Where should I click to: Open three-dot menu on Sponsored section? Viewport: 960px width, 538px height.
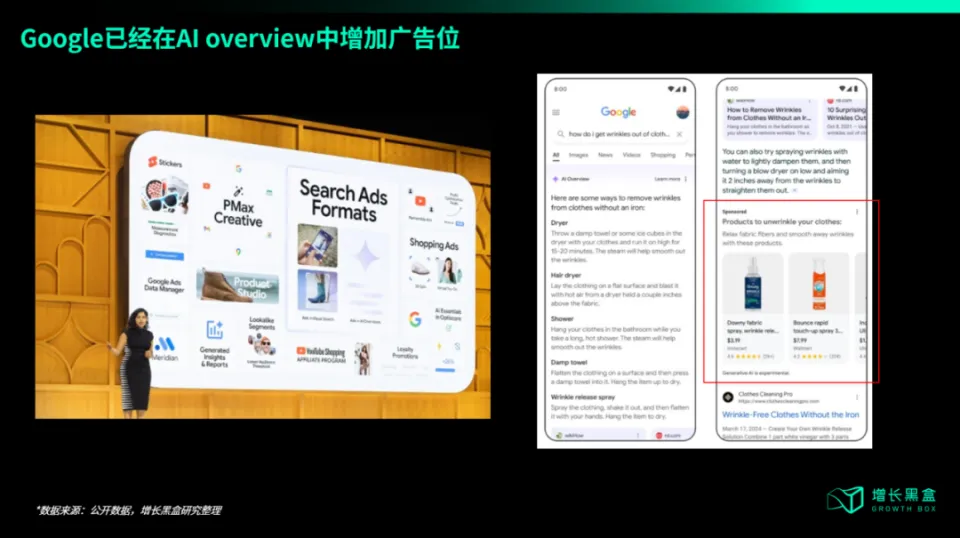point(857,212)
